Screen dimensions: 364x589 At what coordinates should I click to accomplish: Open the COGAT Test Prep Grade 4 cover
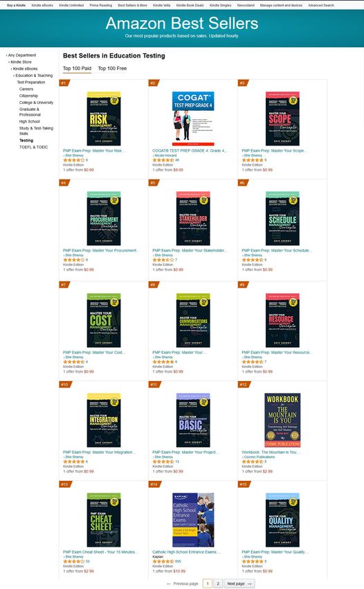click(193, 118)
